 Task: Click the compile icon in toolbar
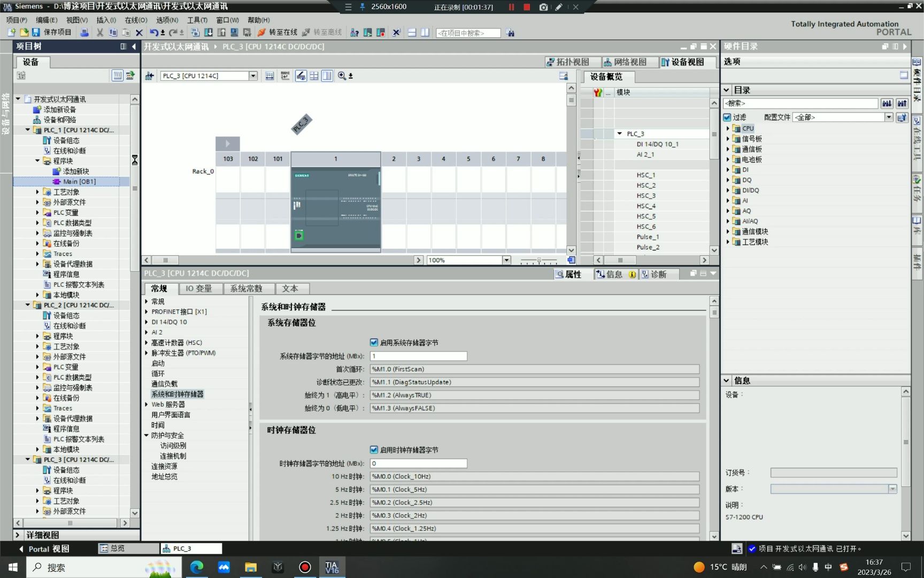coord(195,33)
